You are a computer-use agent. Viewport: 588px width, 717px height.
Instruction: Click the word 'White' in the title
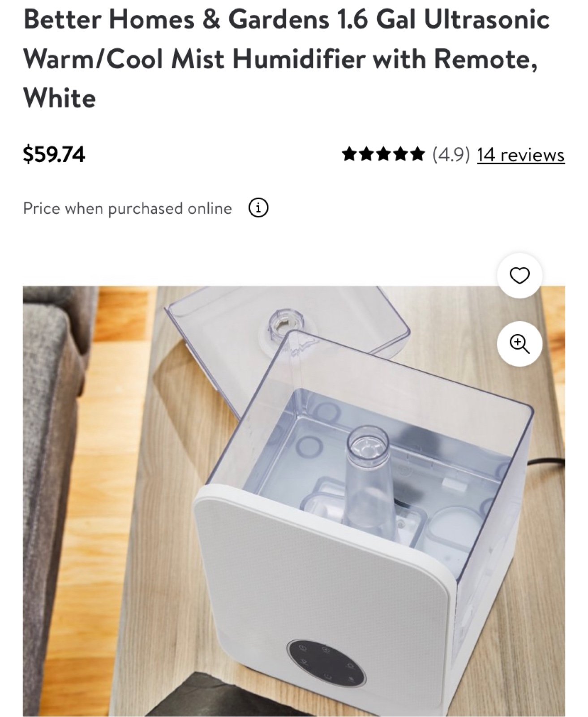pos(60,98)
